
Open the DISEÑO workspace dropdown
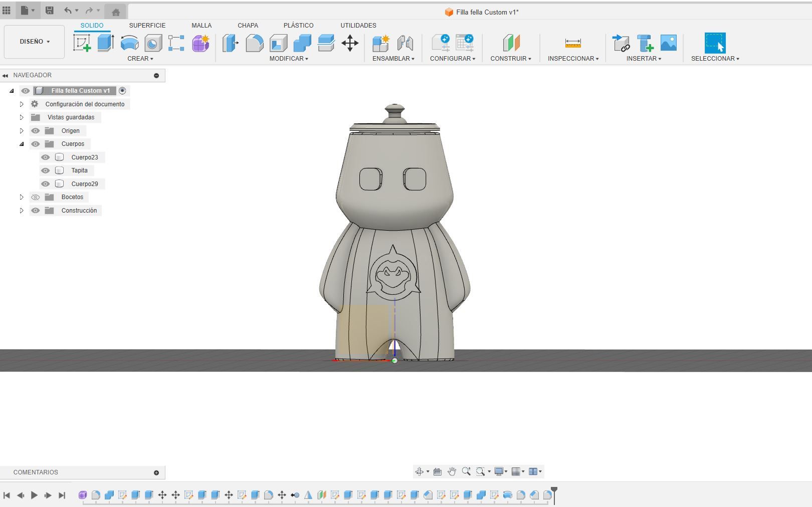(35, 42)
